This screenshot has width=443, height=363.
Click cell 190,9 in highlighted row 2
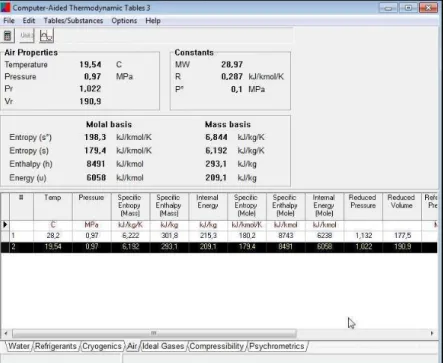pyautogui.click(x=402, y=247)
